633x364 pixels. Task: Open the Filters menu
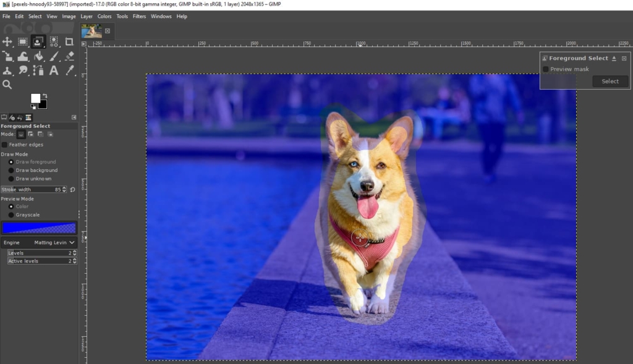[138, 16]
